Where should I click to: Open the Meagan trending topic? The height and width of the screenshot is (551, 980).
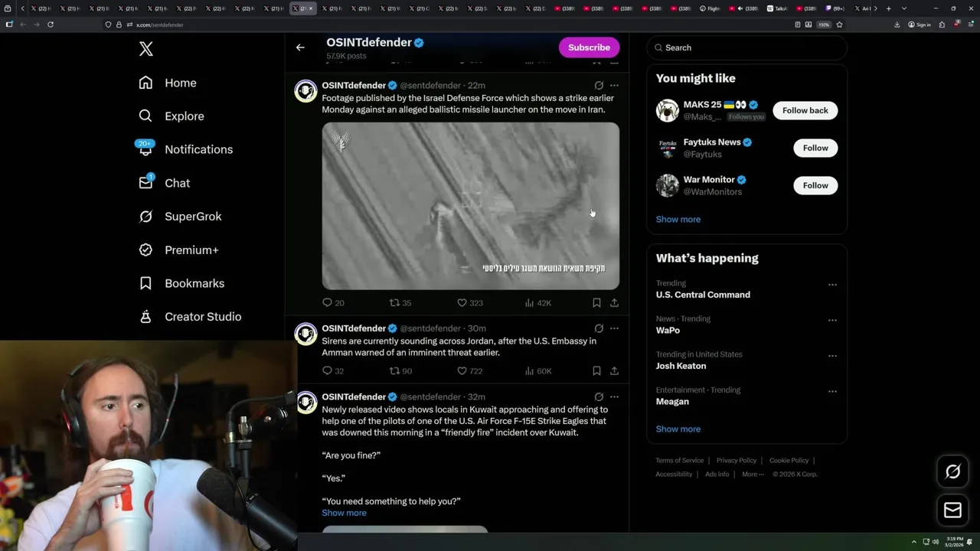(x=672, y=401)
